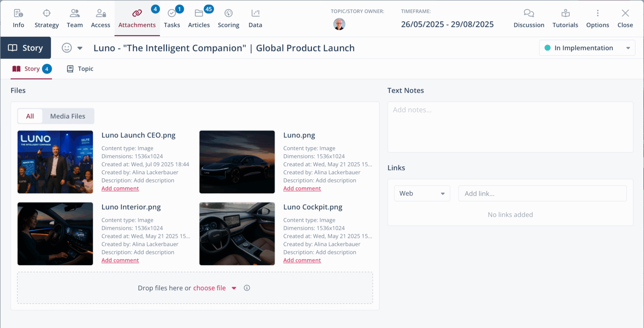The height and width of the screenshot is (328, 644).
Task: Select the Strategy icon
Action: (46, 18)
